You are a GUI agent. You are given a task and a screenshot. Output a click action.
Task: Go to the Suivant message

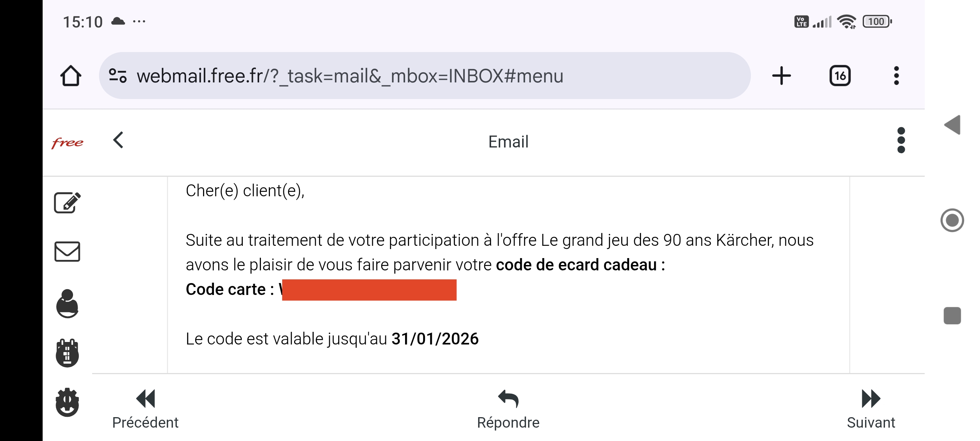[x=871, y=410]
